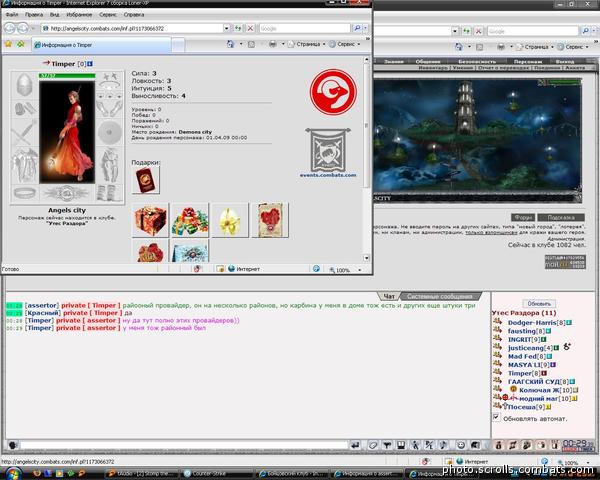Click Counter-Strike taskbar button
Image resolution: width=600 pixels, height=480 pixels.
[215, 474]
